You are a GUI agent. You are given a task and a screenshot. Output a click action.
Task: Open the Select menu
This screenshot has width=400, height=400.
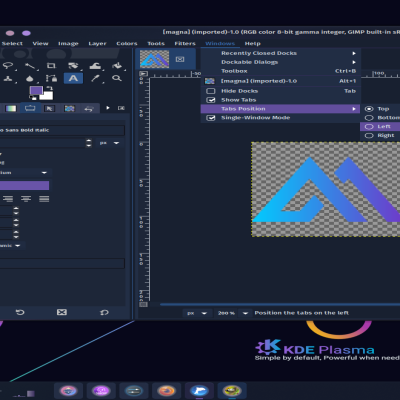pyautogui.click(x=12, y=44)
